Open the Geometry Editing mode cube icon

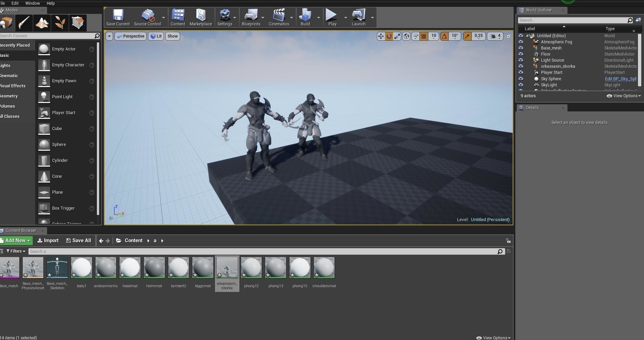[78, 23]
